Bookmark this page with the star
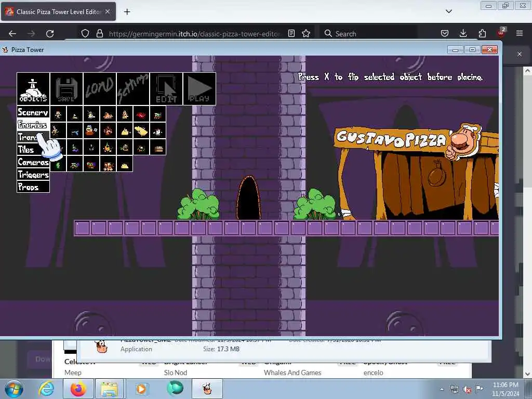The image size is (532, 399). click(x=306, y=33)
